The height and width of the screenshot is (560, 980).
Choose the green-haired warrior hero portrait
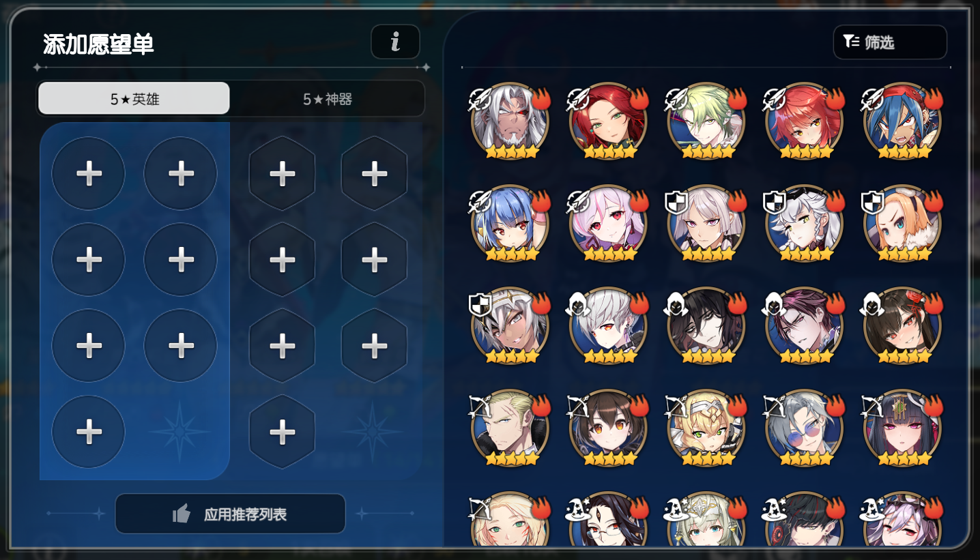point(706,121)
